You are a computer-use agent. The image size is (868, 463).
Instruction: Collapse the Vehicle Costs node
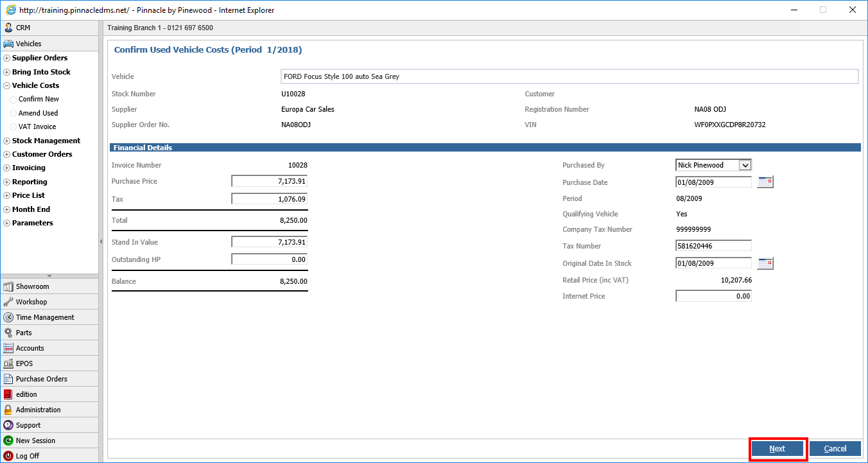pos(7,86)
